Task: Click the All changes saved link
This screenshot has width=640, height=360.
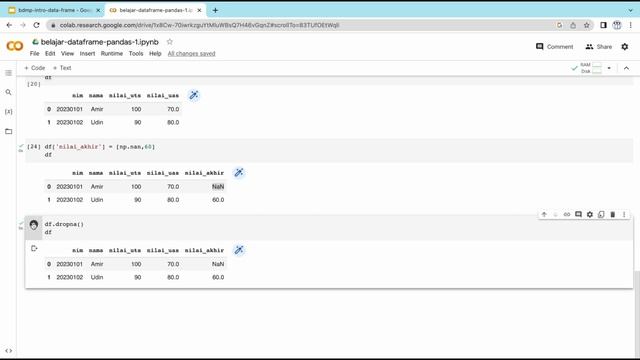Action: click(x=191, y=53)
